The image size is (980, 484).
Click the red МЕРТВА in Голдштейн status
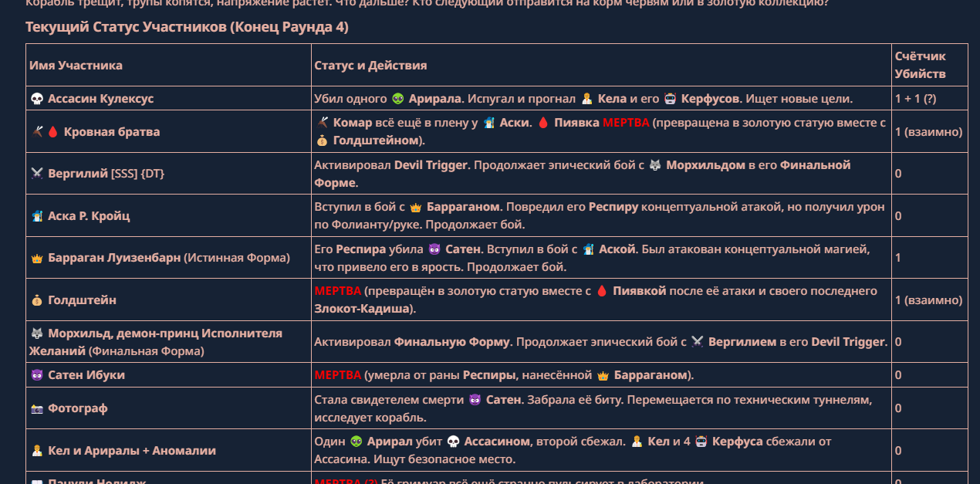point(338,291)
